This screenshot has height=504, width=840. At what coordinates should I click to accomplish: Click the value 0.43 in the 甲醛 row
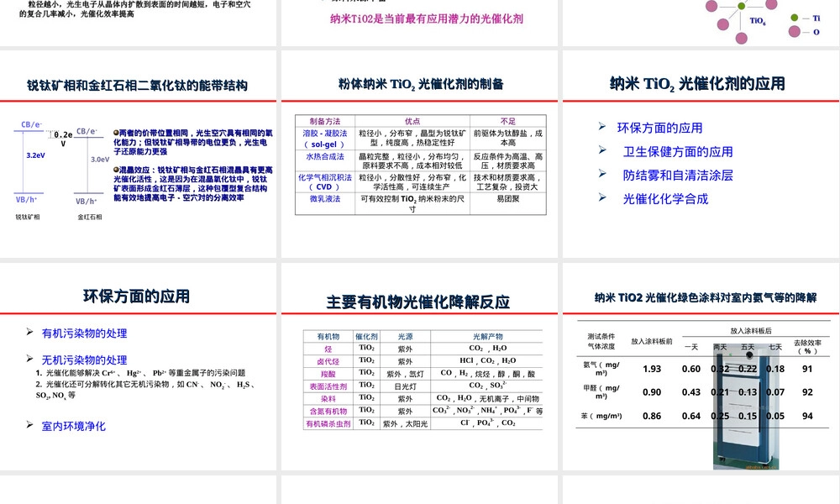(691, 391)
